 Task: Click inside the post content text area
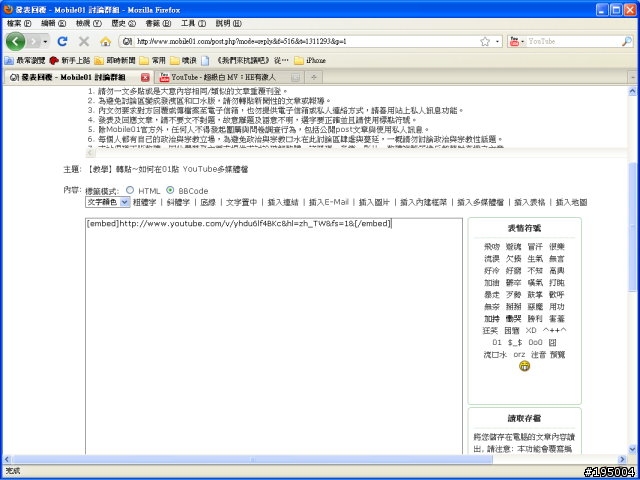pos(273,337)
